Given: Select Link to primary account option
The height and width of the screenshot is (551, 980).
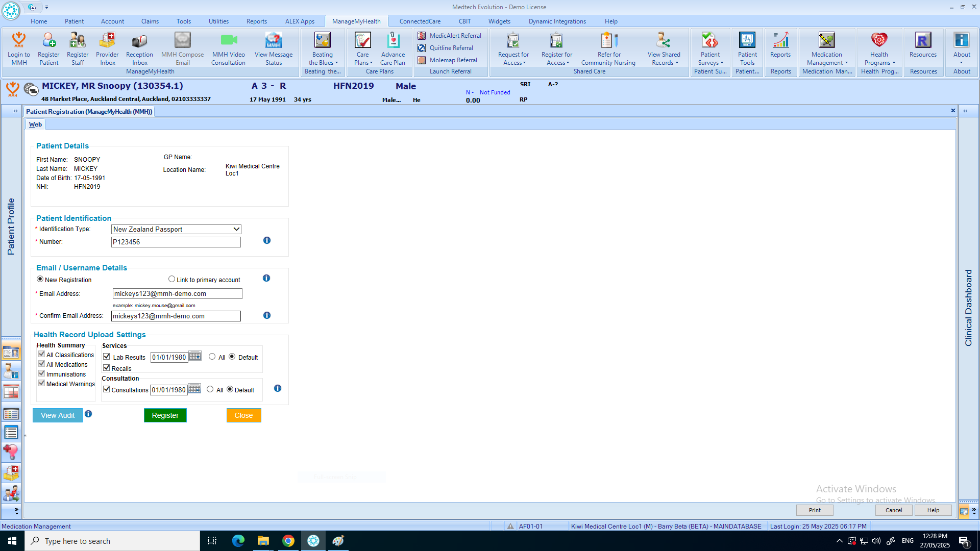Looking at the screenshot, I should [171, 279].
